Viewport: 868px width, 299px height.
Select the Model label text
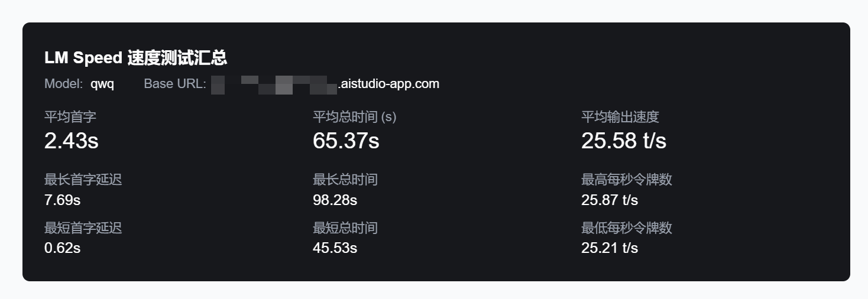(64, 84)
